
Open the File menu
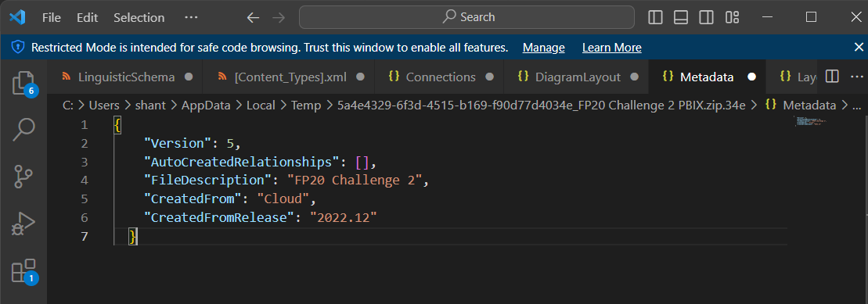52,18
